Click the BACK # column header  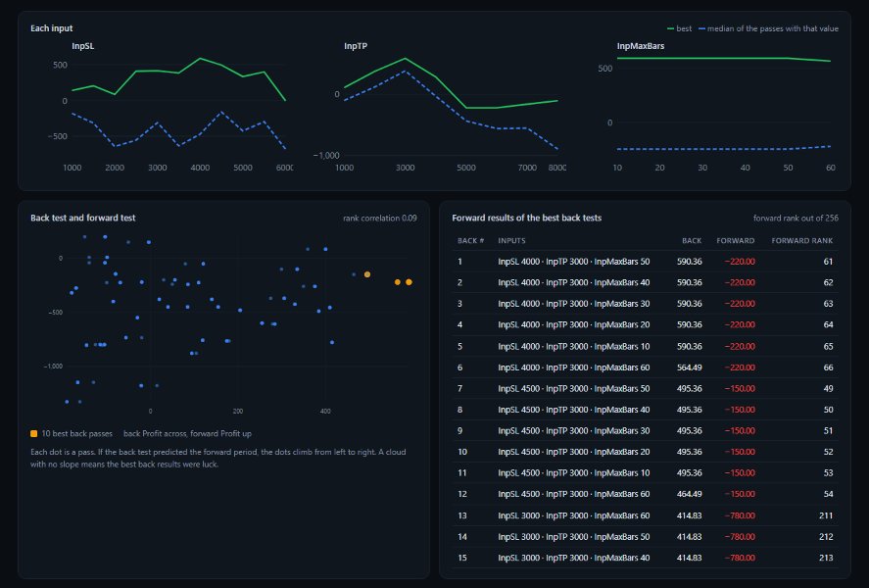[470, 240]
